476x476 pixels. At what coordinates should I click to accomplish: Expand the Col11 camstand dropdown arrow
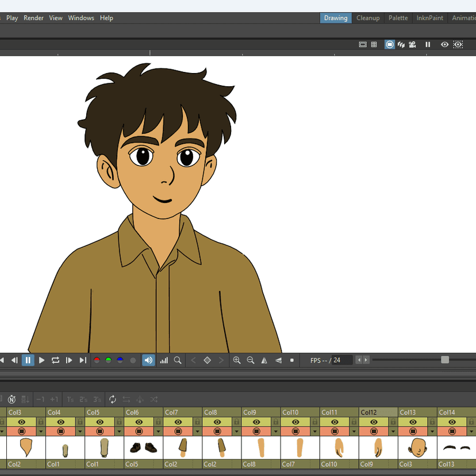pyautogui.click(x=354, y=431)
